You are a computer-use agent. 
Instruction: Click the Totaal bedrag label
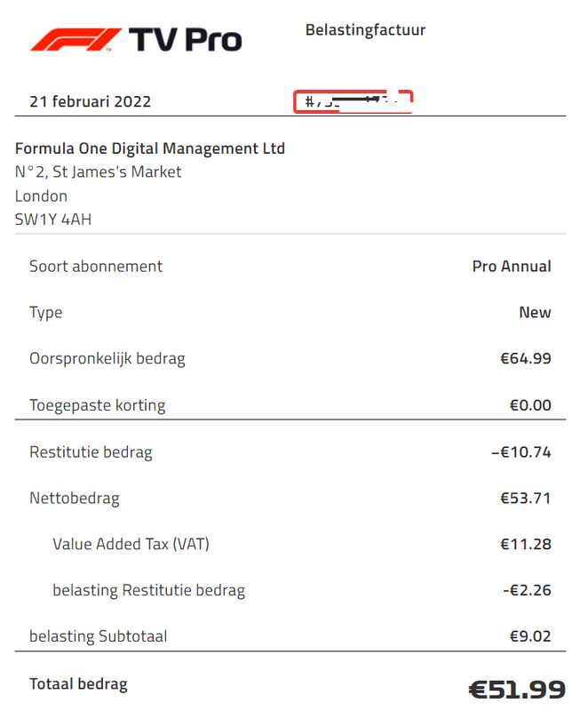point(78,684)
